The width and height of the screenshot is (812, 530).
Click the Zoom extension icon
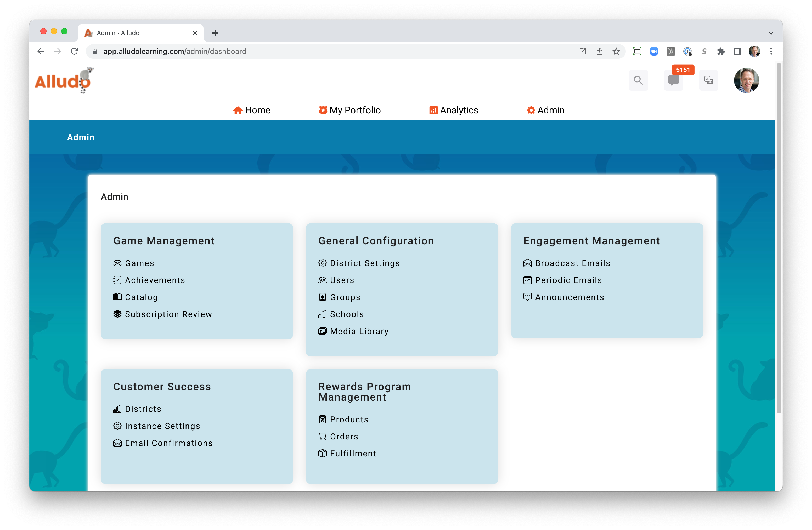coord(654,52)
